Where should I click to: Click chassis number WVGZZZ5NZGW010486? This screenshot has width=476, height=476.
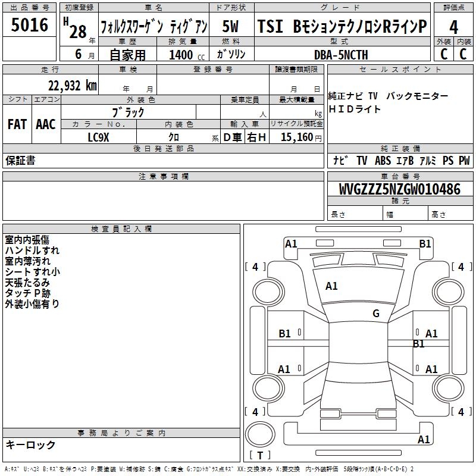[399, 189]
